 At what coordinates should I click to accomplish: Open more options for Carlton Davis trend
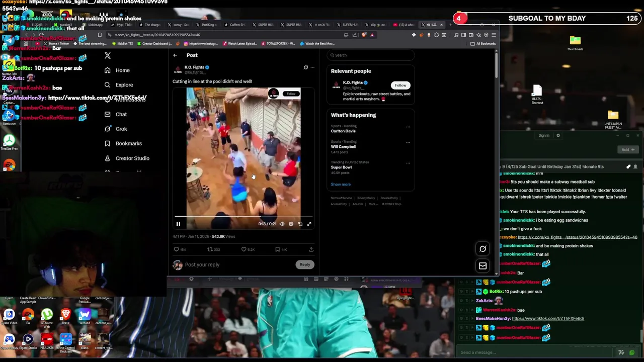pyautogui.click(x=408, y=127)
